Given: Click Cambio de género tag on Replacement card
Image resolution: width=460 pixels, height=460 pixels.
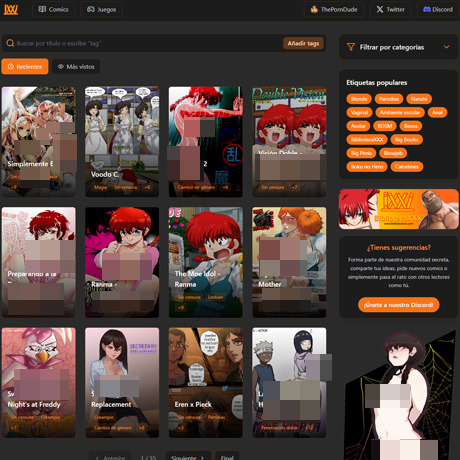Looking at the screenshot, I should click(113, 428).
